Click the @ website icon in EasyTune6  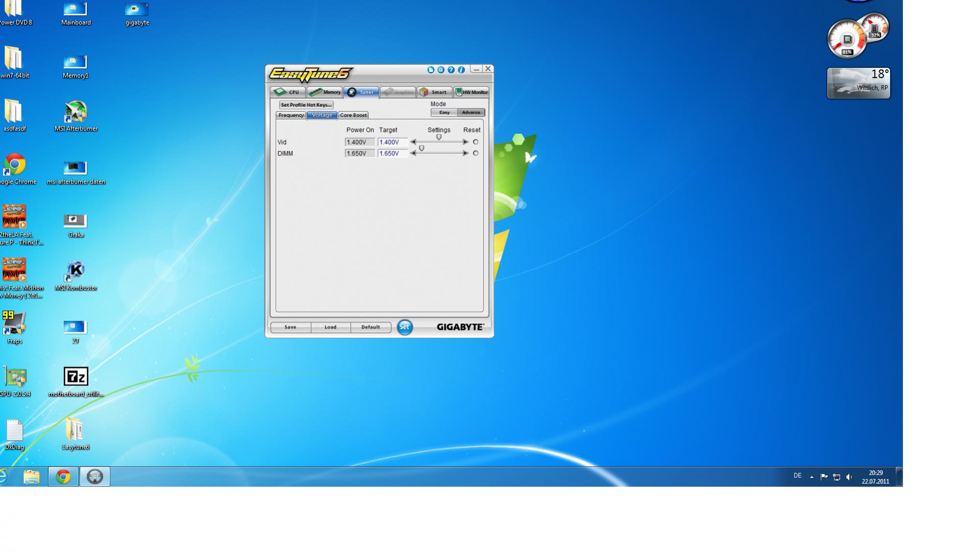[x=441, y=70]
